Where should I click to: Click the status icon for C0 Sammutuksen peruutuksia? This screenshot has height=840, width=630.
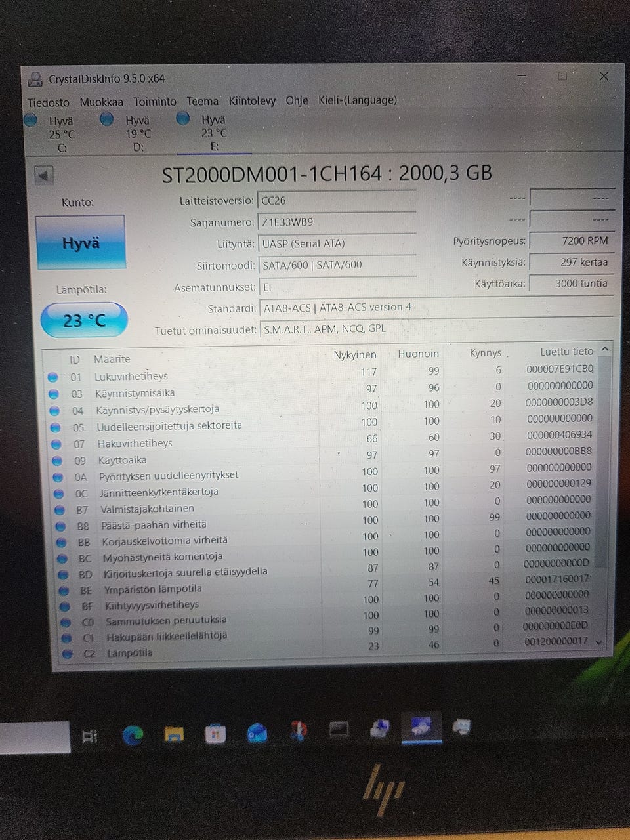tap(66, 622)
